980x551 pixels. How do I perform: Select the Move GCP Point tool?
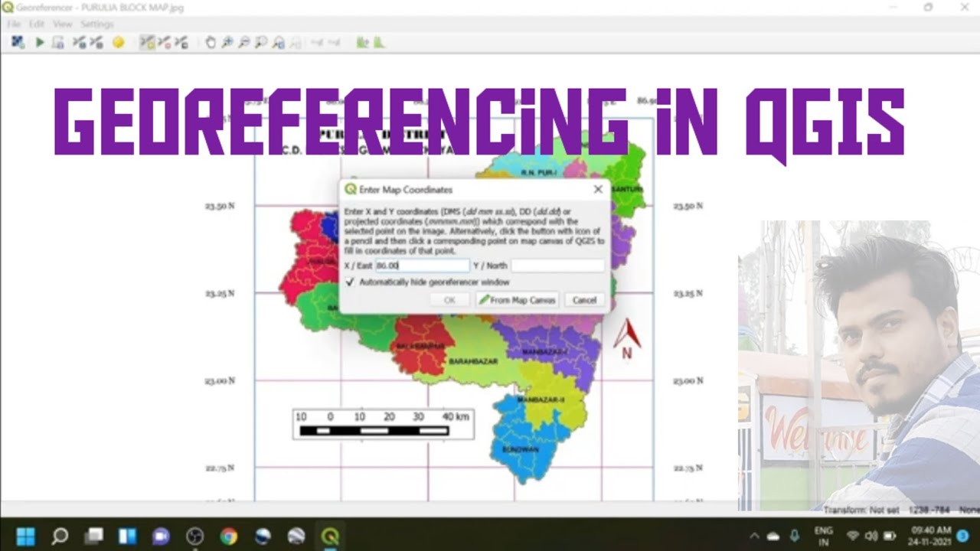click(x=181, y=42)
